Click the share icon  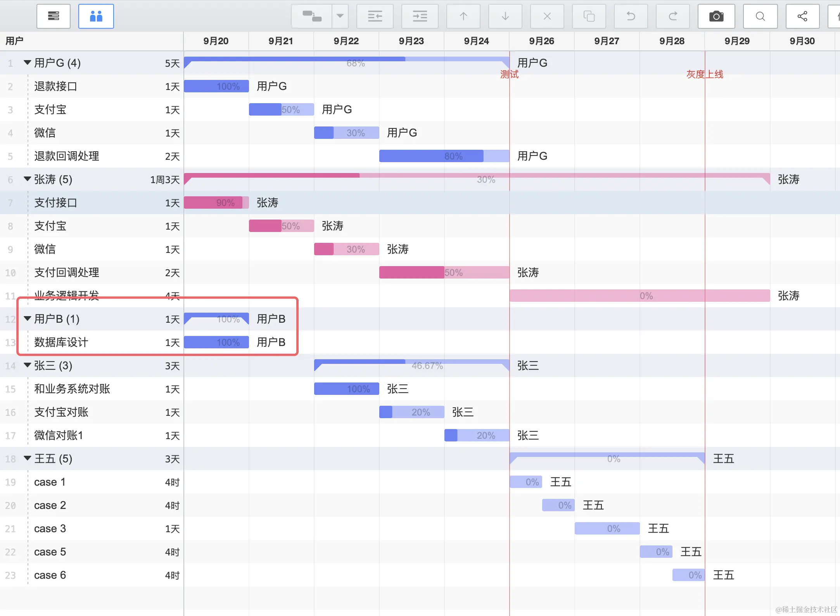point(802,16)
